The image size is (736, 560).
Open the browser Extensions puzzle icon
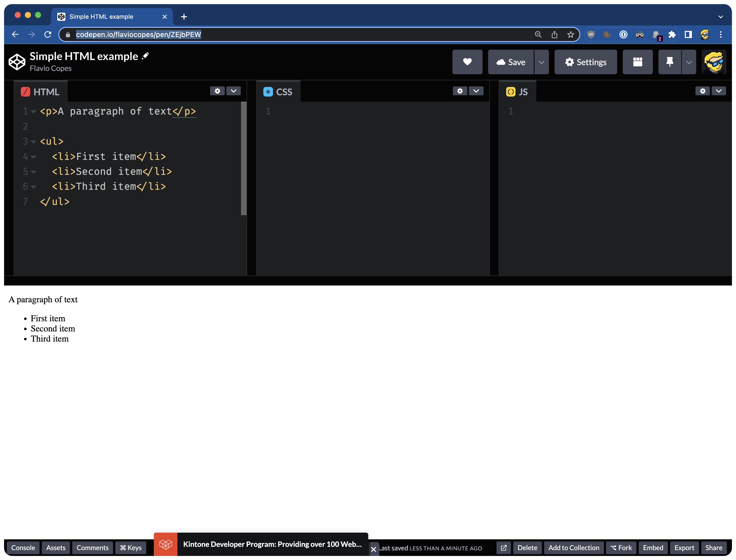tap(672, 35)
